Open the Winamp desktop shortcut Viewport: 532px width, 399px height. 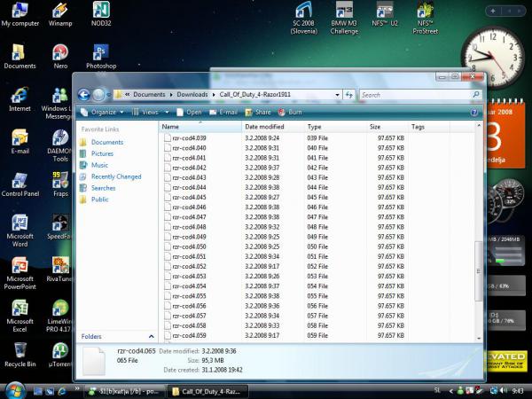coord(60,11)
